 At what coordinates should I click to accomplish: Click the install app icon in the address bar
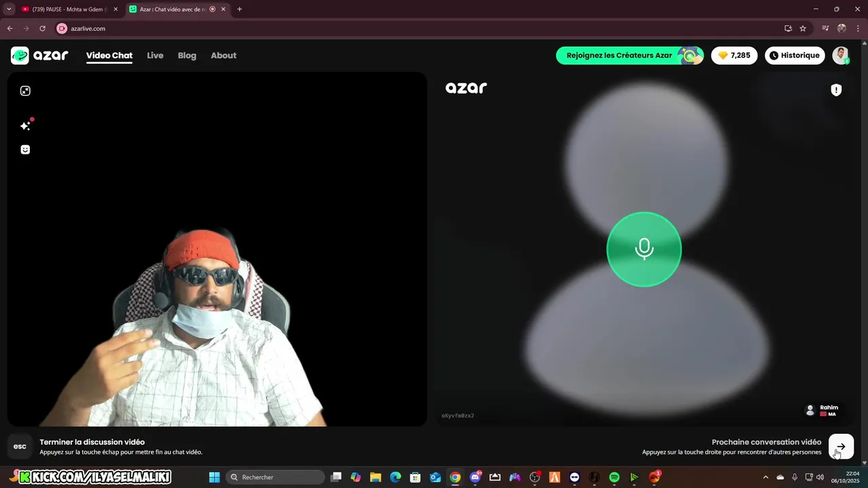pyautogui.click(x=788, y=28)
